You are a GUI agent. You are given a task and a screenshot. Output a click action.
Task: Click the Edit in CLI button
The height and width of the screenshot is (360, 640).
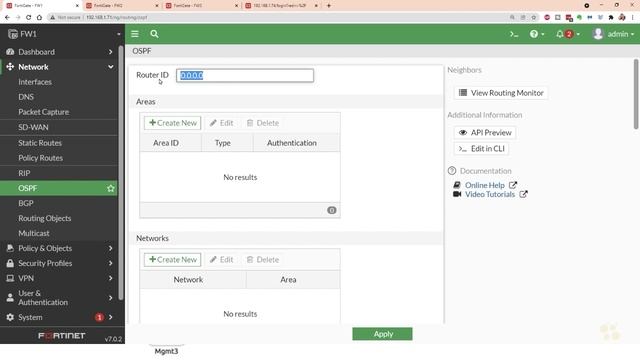[x=481, y=149]
